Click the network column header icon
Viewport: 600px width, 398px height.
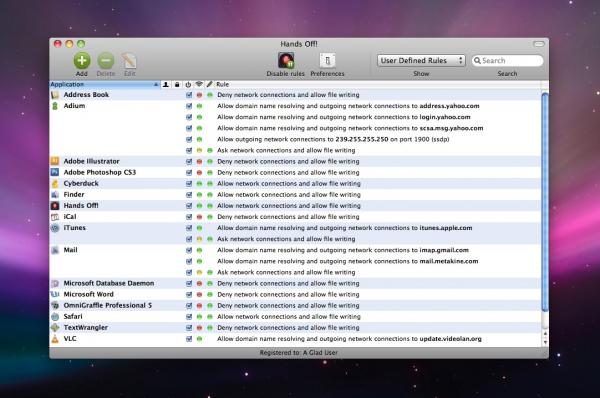coord(199,84)
